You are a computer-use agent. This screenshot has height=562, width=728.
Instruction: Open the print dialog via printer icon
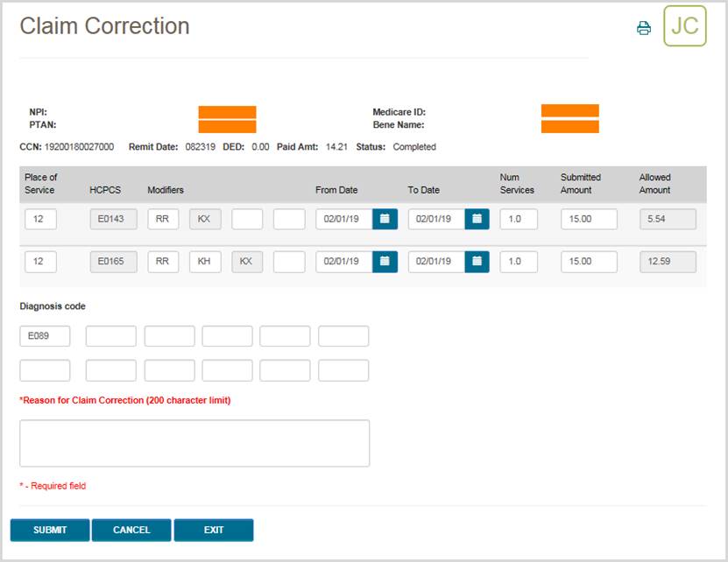[644, 27]
